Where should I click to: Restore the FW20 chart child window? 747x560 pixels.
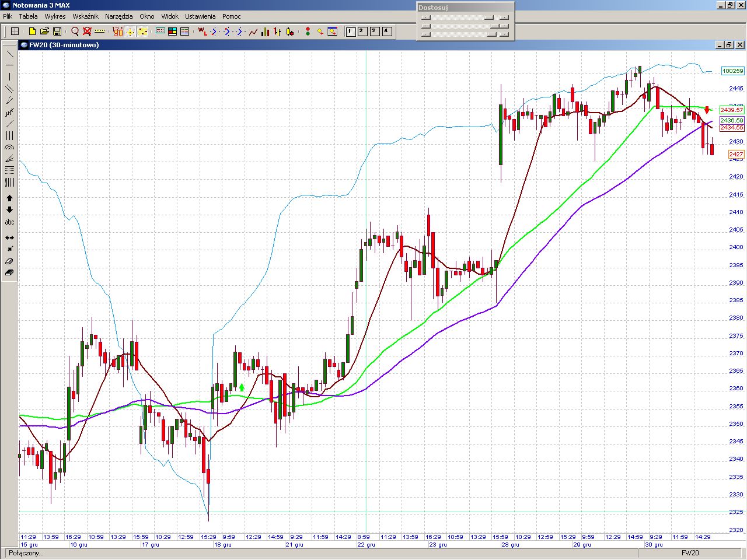tap(729, 45)
